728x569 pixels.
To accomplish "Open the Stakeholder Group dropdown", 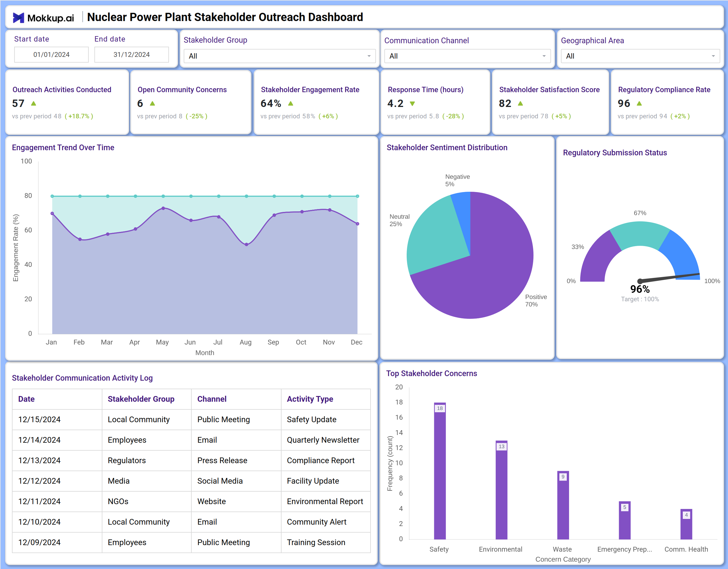I will 280,56.
